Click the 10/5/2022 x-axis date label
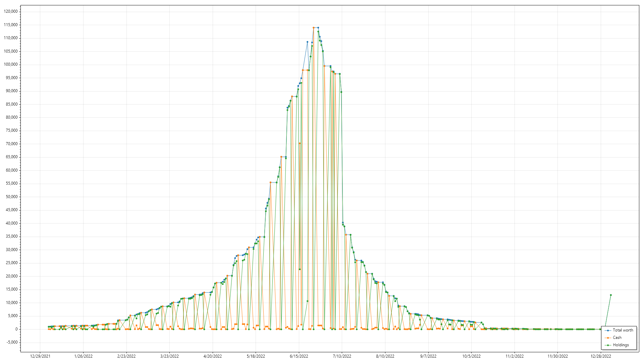 [x=471, y=356]
